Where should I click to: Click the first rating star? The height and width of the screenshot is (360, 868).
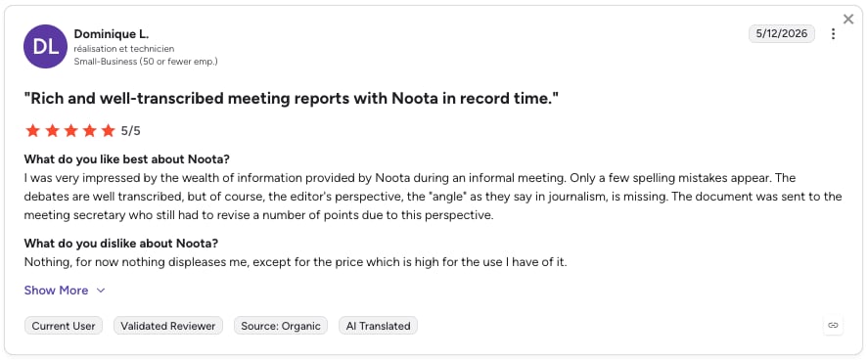tap(33, 130)
